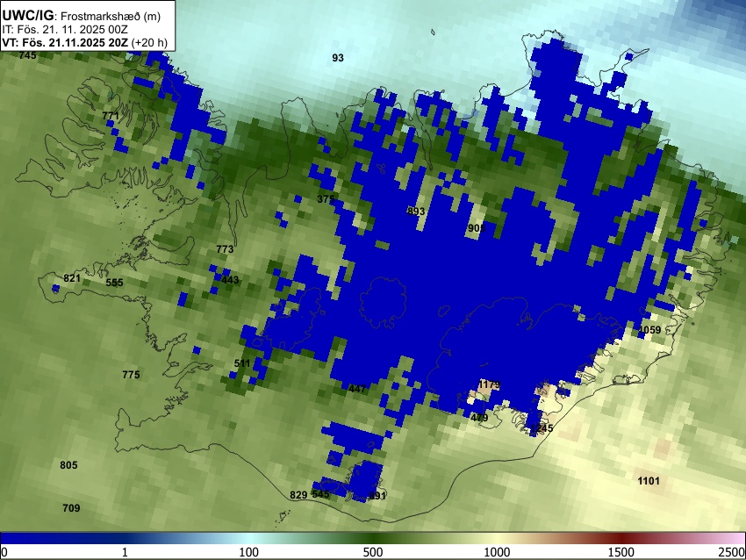Click the map value 375
Screen dimensions: 746x560
[x=326, y=199]
